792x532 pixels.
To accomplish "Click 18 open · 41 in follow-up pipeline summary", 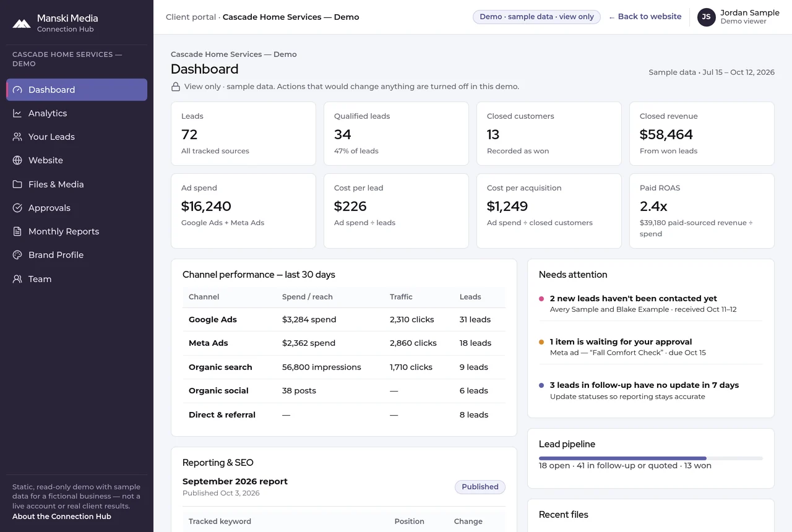I will click(625, 466).
